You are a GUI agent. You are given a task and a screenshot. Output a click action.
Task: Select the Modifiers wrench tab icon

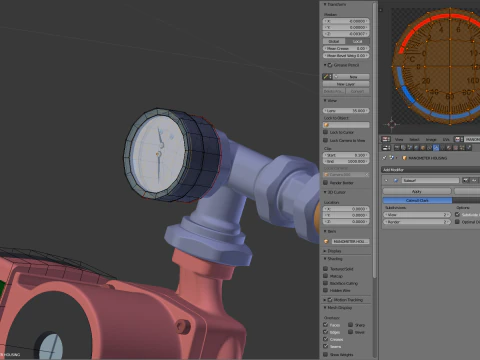436,148
